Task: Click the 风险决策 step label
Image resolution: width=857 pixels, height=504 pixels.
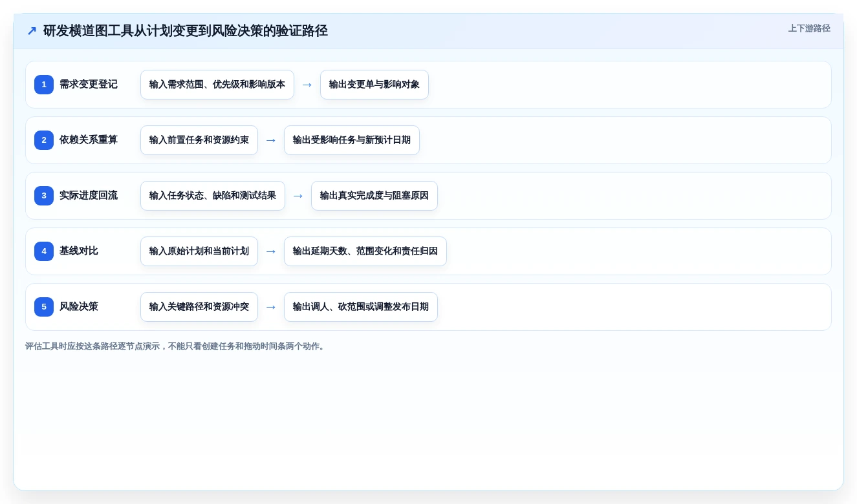Action: coord(79,306)
